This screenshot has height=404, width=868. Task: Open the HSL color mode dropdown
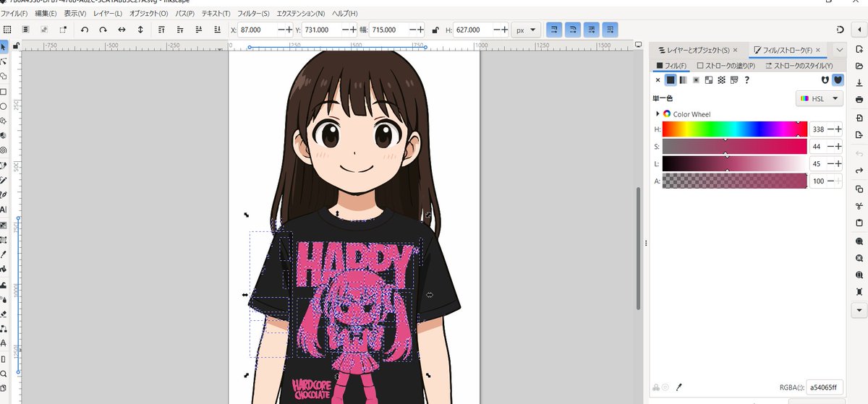click(x=820, y=98)
